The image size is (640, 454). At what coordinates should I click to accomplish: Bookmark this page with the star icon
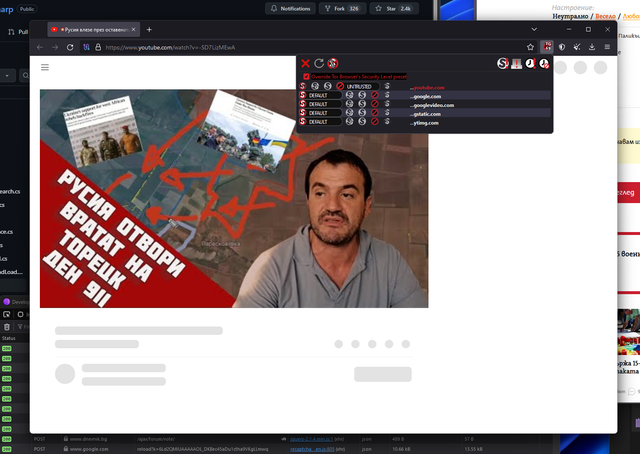point(530,47)
